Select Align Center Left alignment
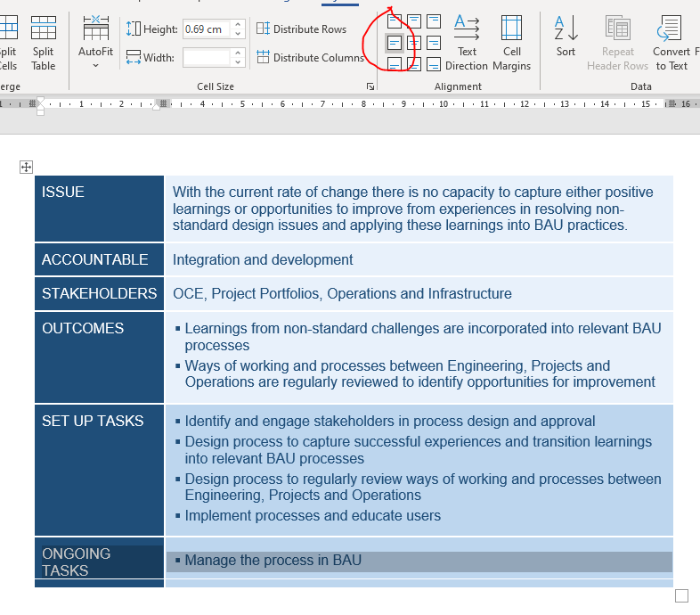Viewport: 700px width, 615px height. pyautogui.click(x=395, y=44)
